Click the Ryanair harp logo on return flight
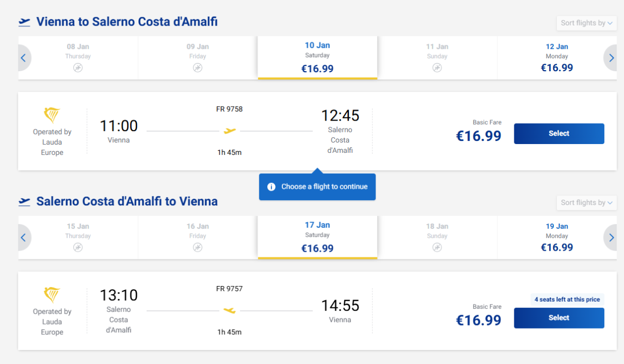This screenshot has height=364, width=624. pyautogui.click(x=52, y=295)
